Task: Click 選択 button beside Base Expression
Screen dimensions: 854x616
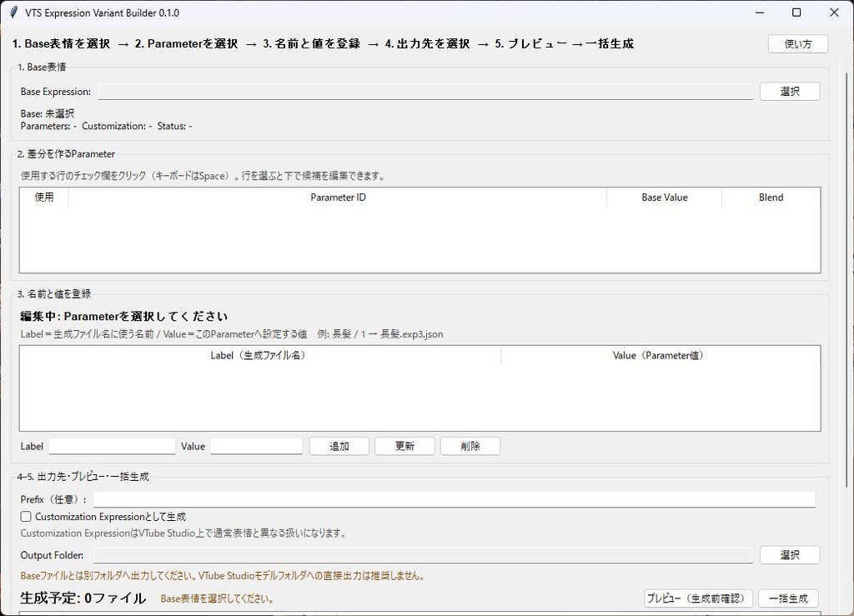Action: (x=790, y=92)
